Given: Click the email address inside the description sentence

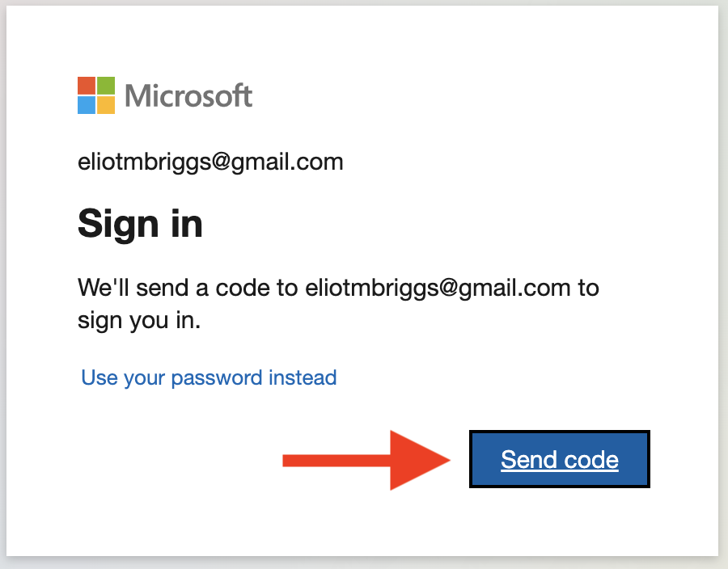Looking at the screenshot, I should click(438, 289).
